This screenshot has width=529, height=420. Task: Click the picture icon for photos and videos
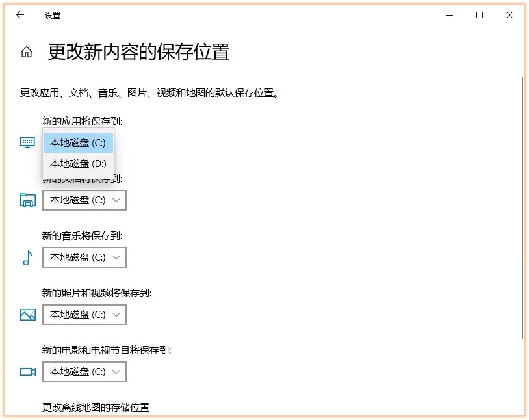pyautogui.click(x=27, y=315)
